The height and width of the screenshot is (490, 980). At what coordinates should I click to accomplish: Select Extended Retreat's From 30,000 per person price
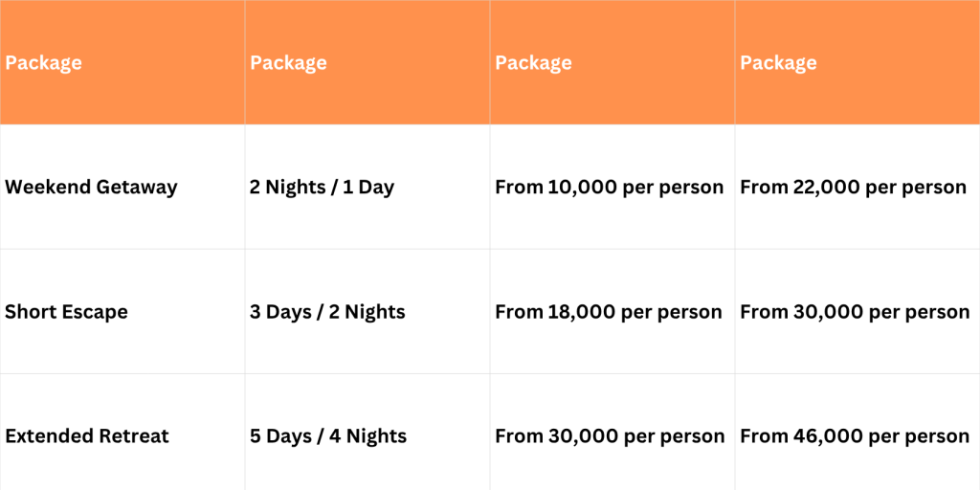click(x=610, y=436)
